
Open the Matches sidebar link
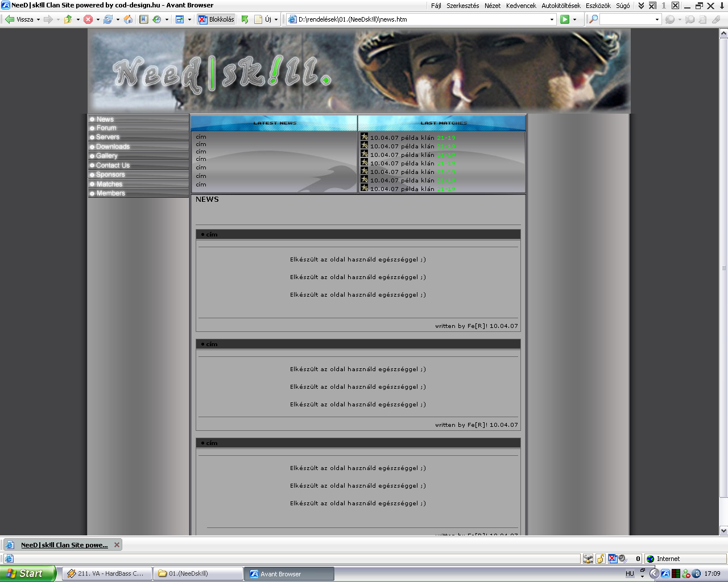pyautogui.click(x=138, y=184)
